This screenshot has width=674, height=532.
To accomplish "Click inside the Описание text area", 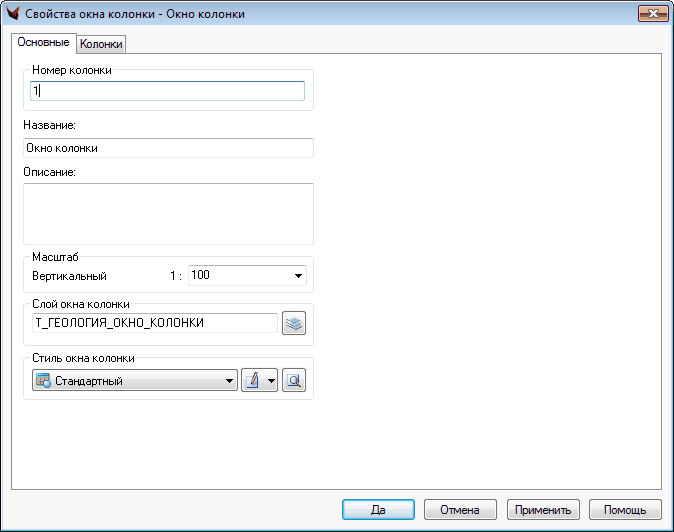I will click(x=167, y=213).
